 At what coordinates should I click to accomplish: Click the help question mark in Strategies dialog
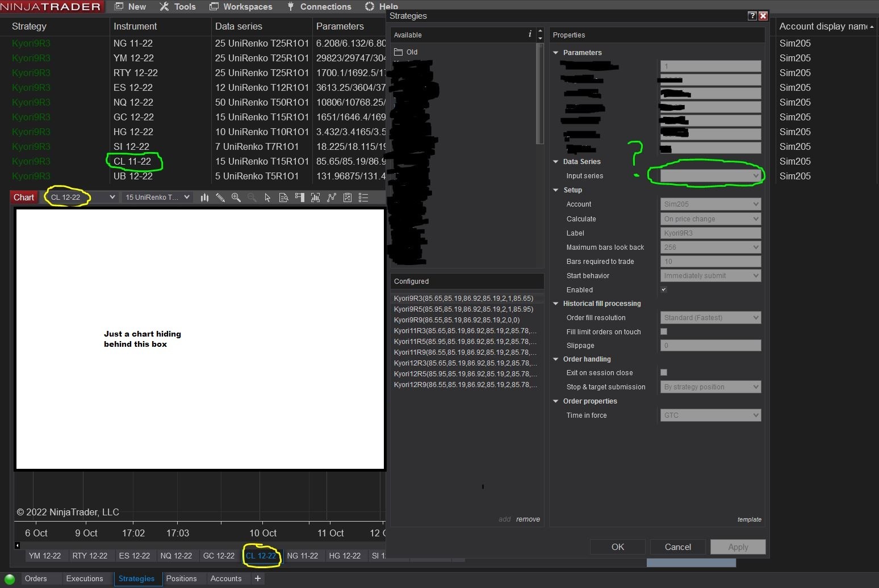[x=752, y=16]
